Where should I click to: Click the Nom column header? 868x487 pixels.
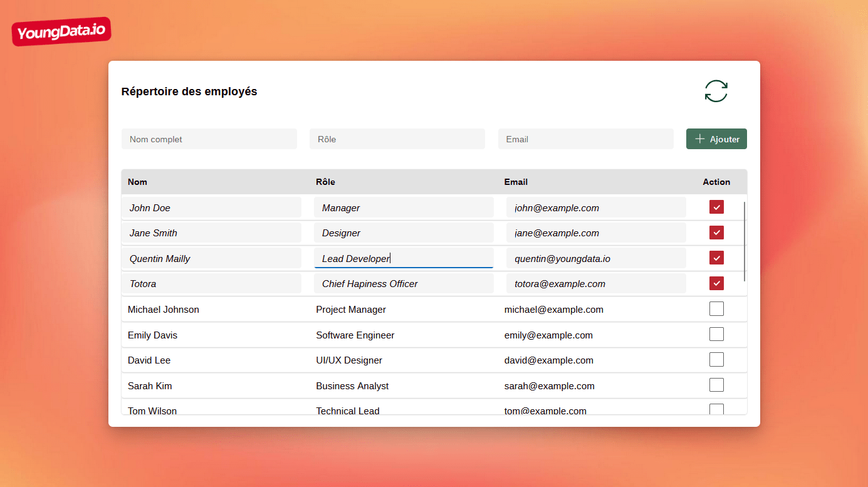(x=137, y=182)
